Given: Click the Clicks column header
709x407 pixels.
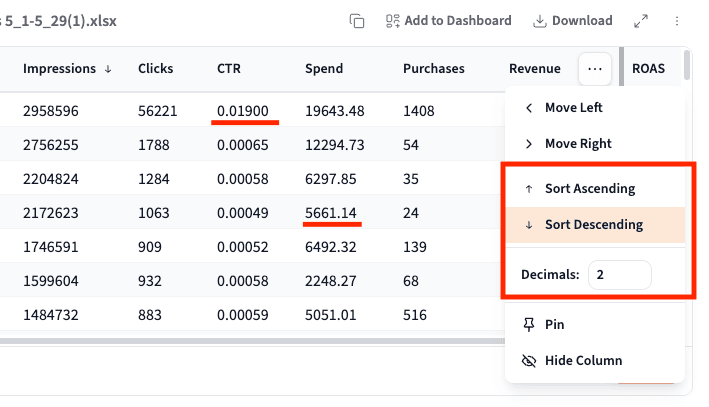Looking at the screenshot, I should click(155, 69).
